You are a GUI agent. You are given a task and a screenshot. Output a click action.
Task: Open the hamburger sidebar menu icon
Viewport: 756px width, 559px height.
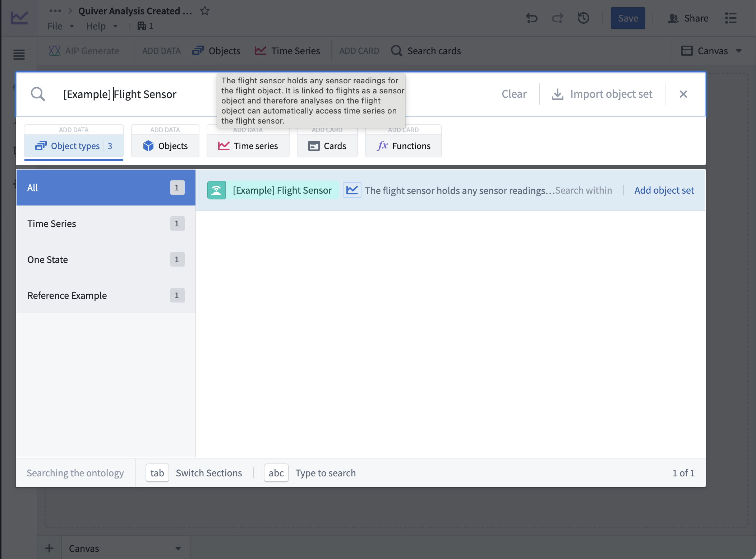click(19, 55)
